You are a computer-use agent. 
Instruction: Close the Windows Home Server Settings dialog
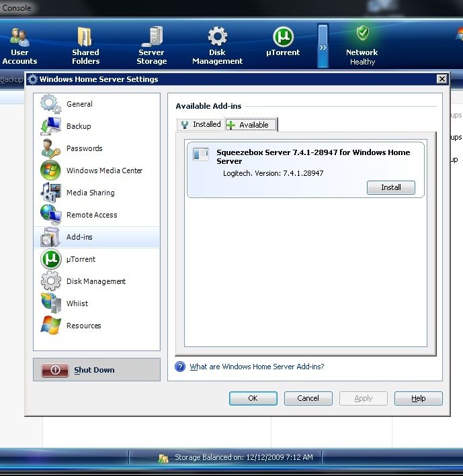click(442, 79)
